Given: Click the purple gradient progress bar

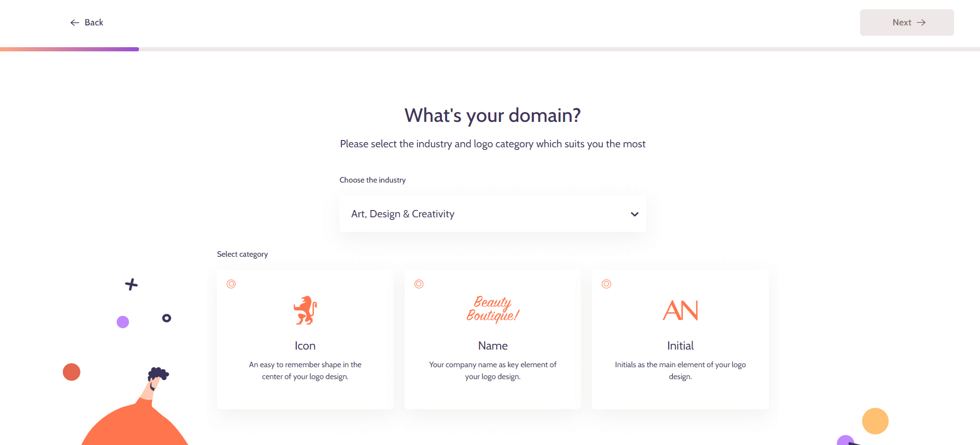Looking at the screenshot, I should click(70, 49).
